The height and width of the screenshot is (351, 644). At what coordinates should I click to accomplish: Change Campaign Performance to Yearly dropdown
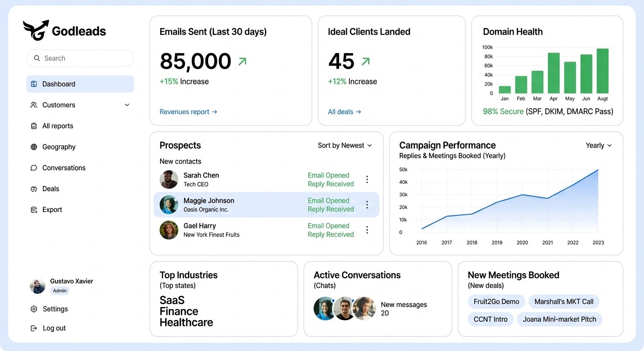tap(598, 145)
